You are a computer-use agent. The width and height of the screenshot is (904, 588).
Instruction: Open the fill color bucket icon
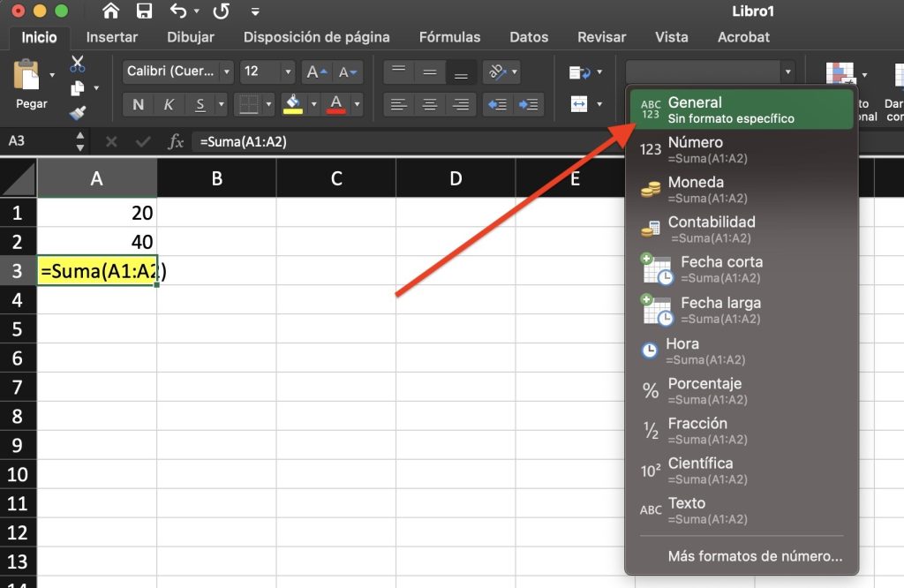[x=294, y=102]
